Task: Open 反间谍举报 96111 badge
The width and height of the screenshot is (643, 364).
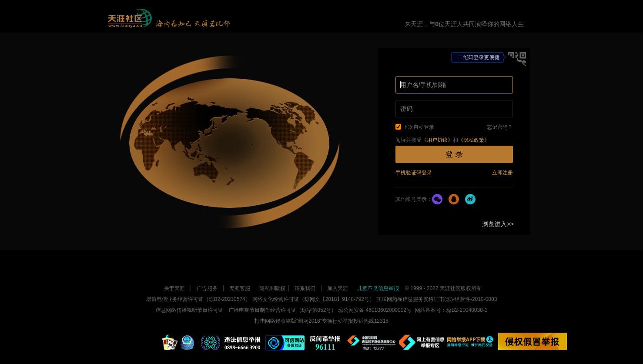Action: 325,343
